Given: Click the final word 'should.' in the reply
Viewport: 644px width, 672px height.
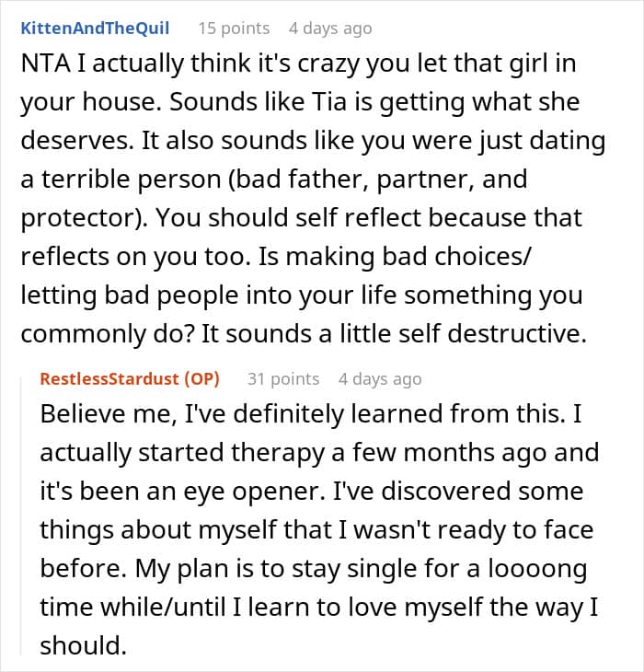Looking at the screenshot, I should click(x=84, y=645).
